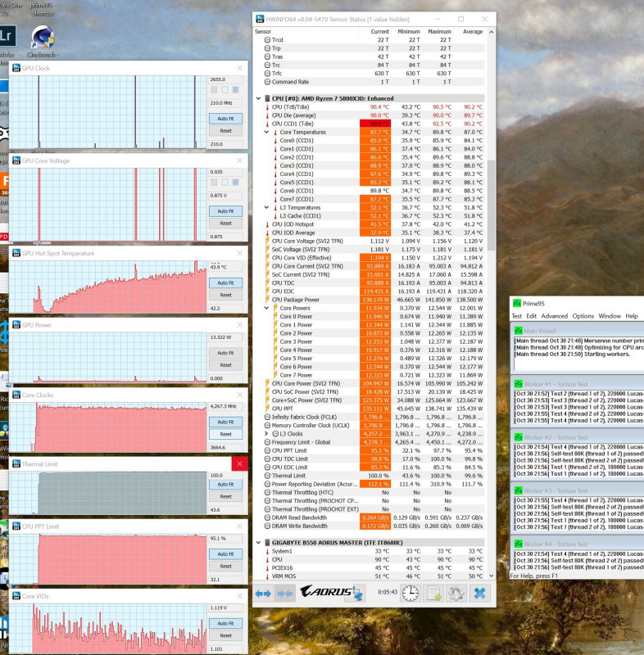Click the shrink columns inward arrows icon in HWiNFO

284,593
